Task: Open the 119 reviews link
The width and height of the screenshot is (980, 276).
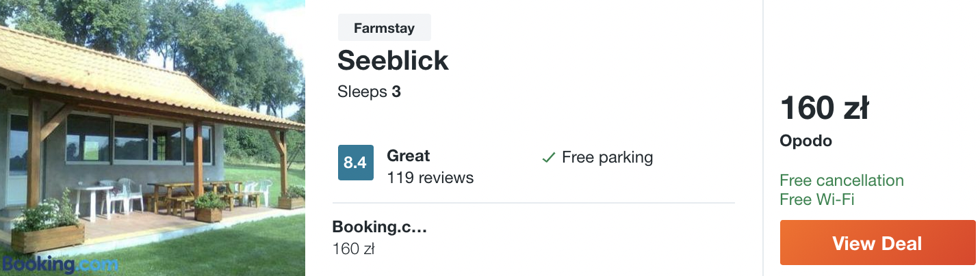Action: pos(430,178)
